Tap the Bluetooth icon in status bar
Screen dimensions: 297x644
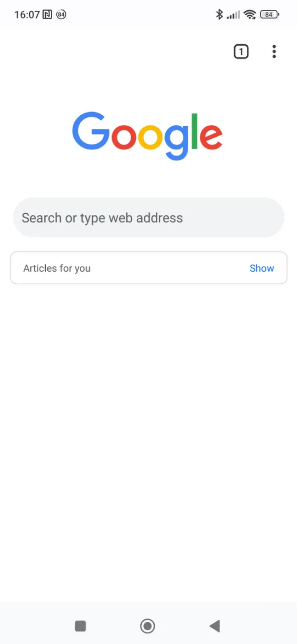pos(220,15)
